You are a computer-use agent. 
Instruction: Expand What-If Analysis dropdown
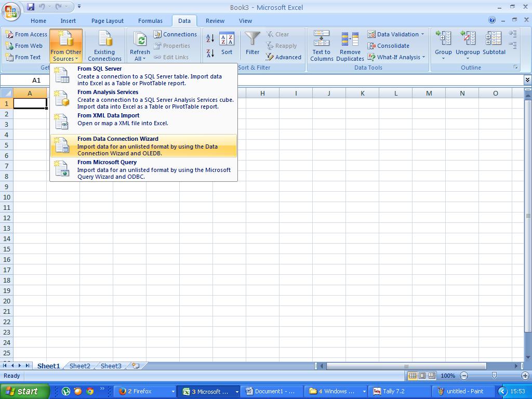423,57
